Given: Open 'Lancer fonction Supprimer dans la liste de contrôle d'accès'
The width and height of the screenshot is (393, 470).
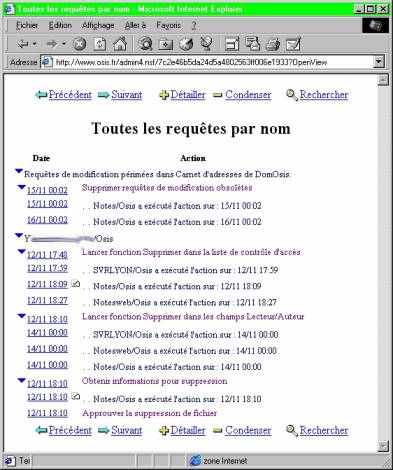Looking at the screenshot, I should [191, 252].
